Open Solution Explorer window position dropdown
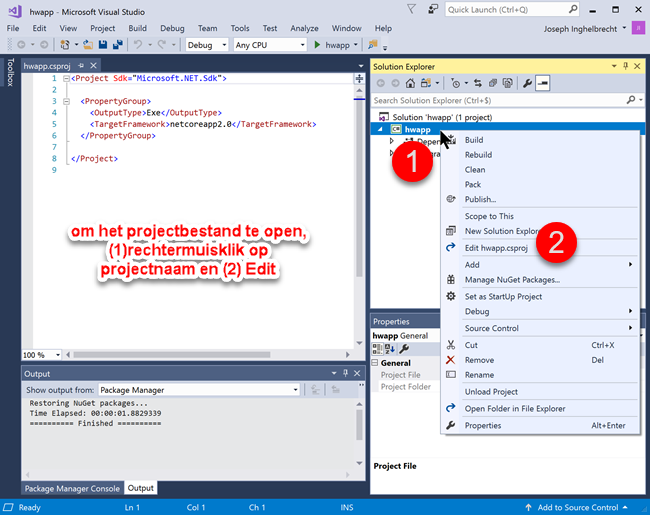The image size is (650, 515). [x=614, y=66]
